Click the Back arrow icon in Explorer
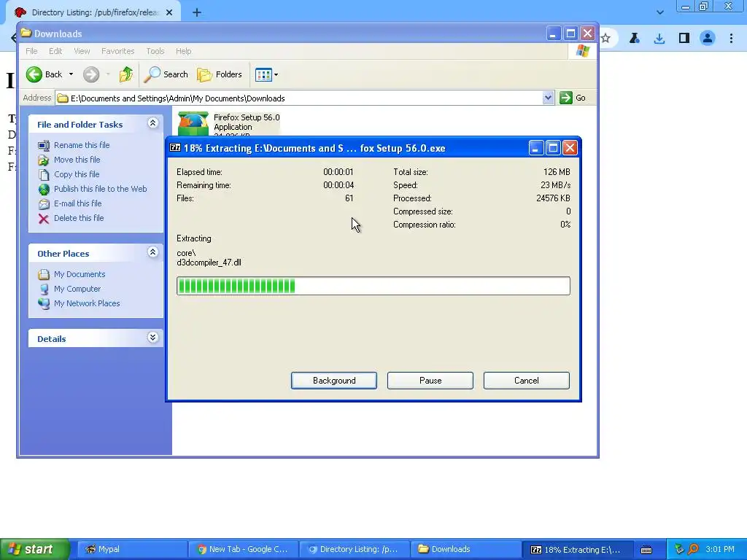The width and height of the screenshot is (747, 560). (x=34, y=74)
